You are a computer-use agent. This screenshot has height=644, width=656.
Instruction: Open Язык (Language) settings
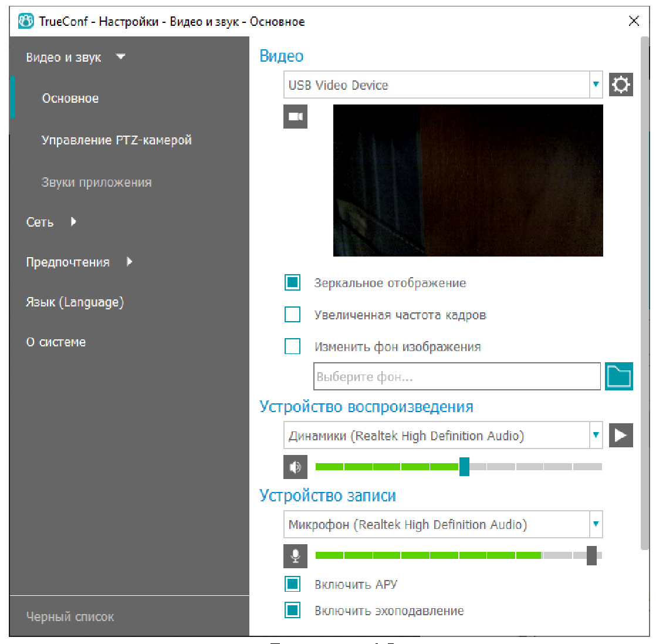coord(75,302)
